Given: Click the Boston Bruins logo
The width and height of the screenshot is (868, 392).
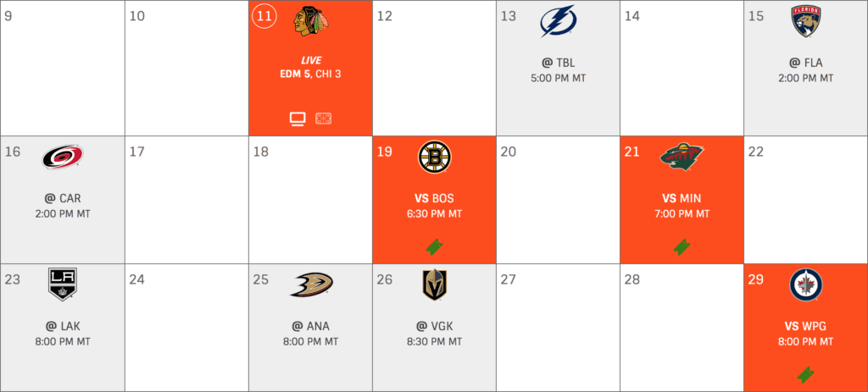Looking at the screenshot, I should click(434, 157).
